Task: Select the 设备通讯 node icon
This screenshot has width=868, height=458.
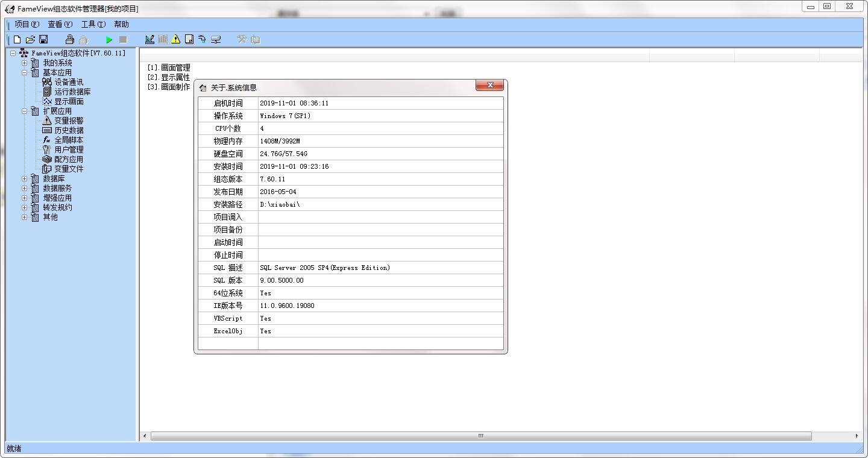Action: tap(47, 82)
